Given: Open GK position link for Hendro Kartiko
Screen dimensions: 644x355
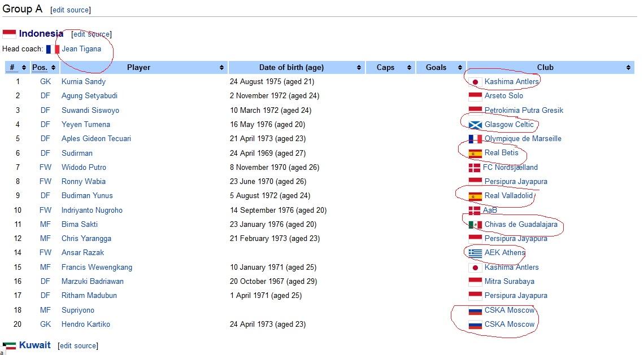Looking at the screenshot, I should pos(45,325).
